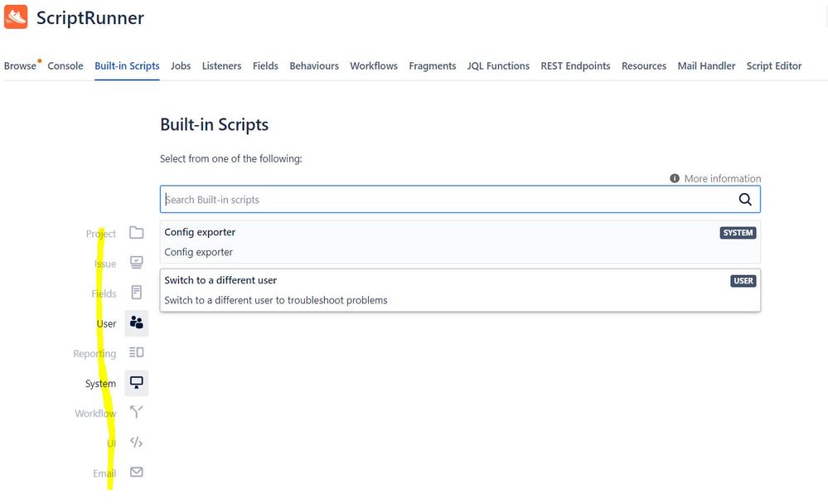Open the More information link
This screenshot has width=828, height=504.
pos(723,178)
